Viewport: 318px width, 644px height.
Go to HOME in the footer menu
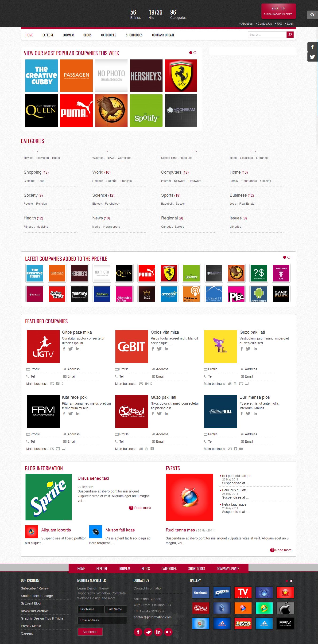pyautogui.click(x=81, y=569)
